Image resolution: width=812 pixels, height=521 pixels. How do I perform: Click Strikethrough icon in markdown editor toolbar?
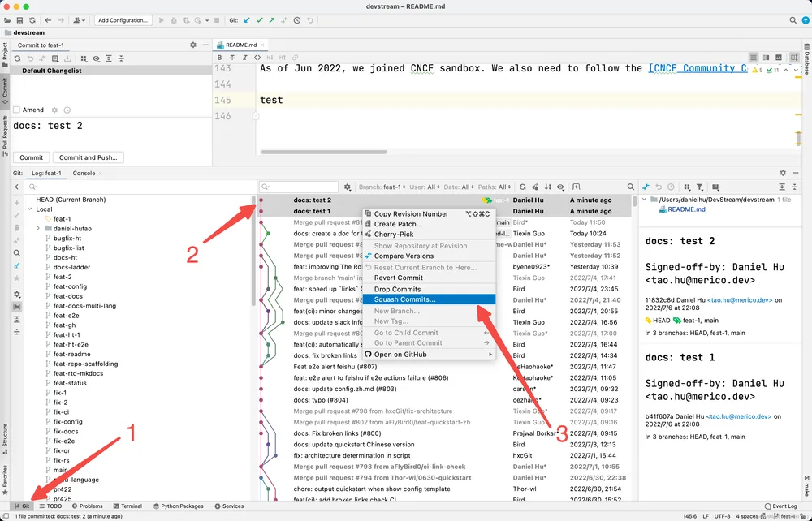click(232, 58)
